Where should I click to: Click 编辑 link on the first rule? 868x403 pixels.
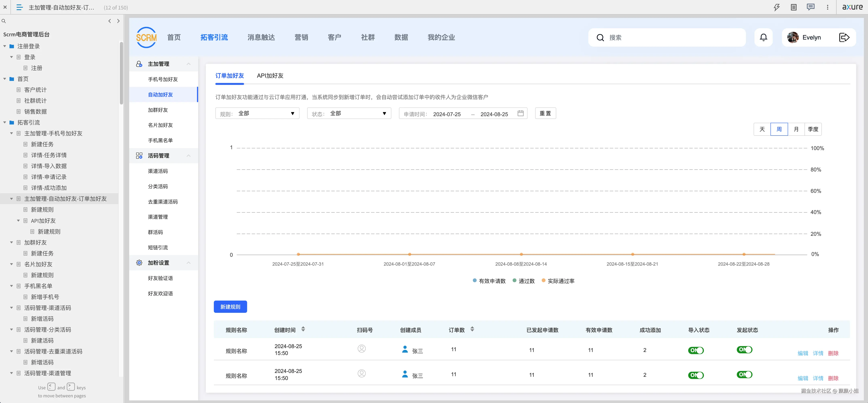tap(803, 353)
